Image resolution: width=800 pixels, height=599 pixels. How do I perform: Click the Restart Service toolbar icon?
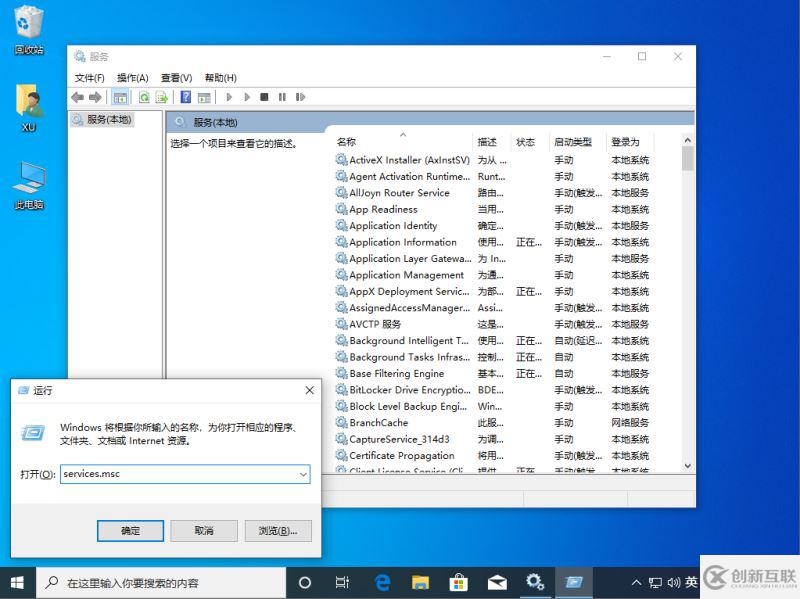(x=300, y=97)
